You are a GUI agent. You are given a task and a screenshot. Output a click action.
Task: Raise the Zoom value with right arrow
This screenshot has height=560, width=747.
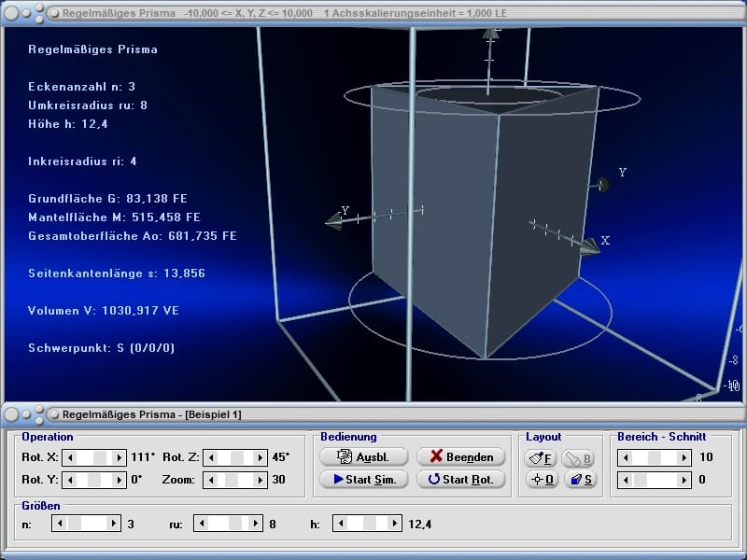click(x=261, y=480)
